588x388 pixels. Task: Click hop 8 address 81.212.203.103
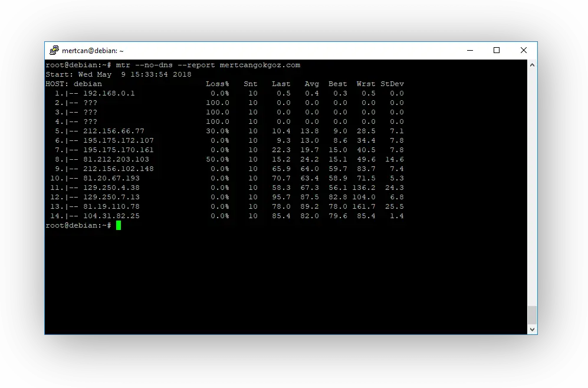(116, 159)
